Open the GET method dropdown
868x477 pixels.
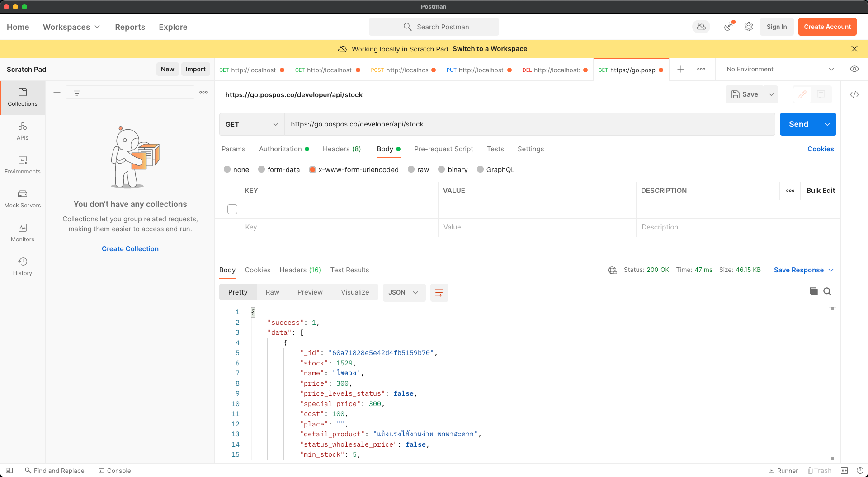tap(251, 124)
